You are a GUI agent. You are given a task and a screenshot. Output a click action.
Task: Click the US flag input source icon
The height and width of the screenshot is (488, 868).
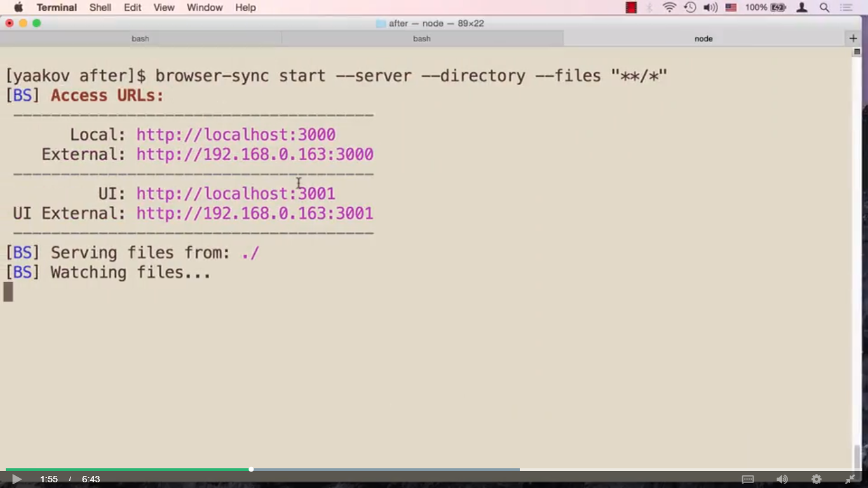731,7
